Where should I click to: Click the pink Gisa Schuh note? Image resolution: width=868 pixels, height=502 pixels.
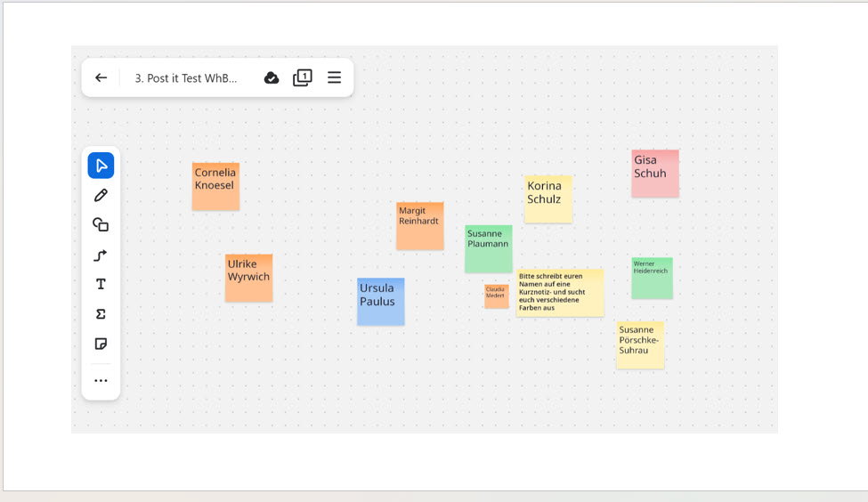655,173
